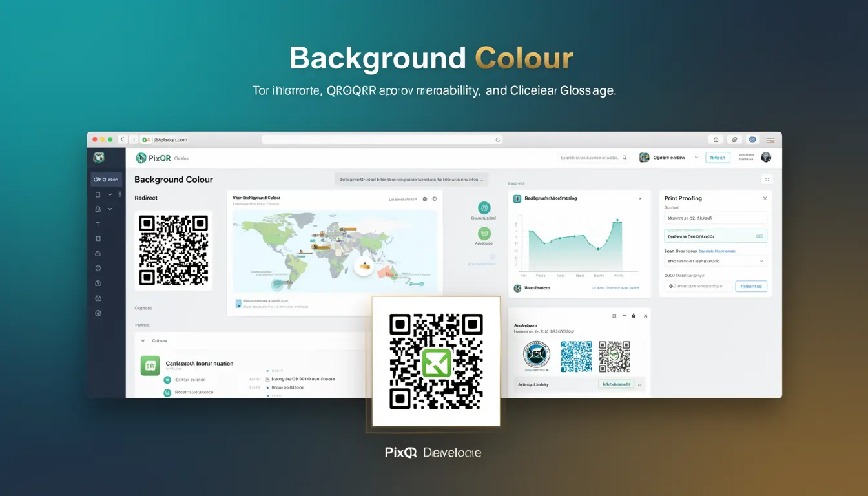Viewport: 868px width, 496px height.
Task: Click the orange round marker on the map
Action: pos(364,266)
